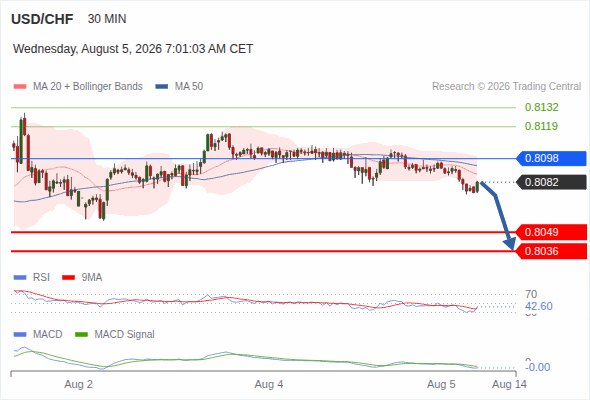The width and height of the screenshot is (590, 400).
Task: Click the Aug 5 date axis label
Action: [441, 385]
